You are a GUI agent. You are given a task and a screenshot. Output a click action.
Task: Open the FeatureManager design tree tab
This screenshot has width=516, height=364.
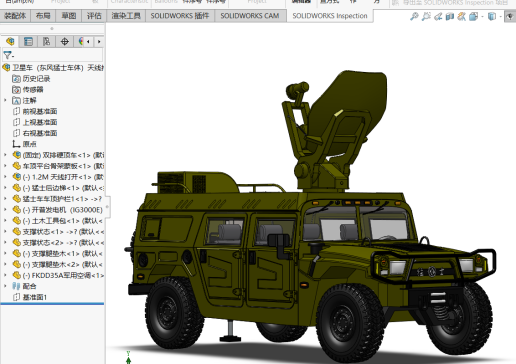(10, 41)
